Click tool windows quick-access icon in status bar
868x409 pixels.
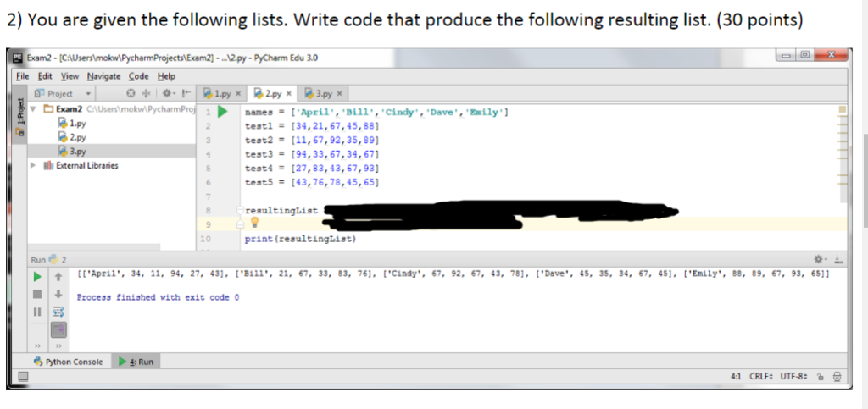tap(22, 377)
